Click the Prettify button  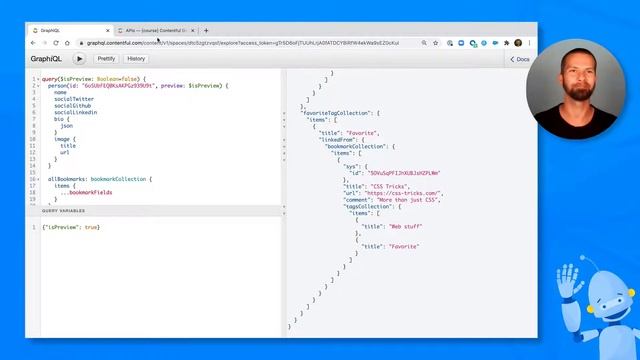point(106,59)
